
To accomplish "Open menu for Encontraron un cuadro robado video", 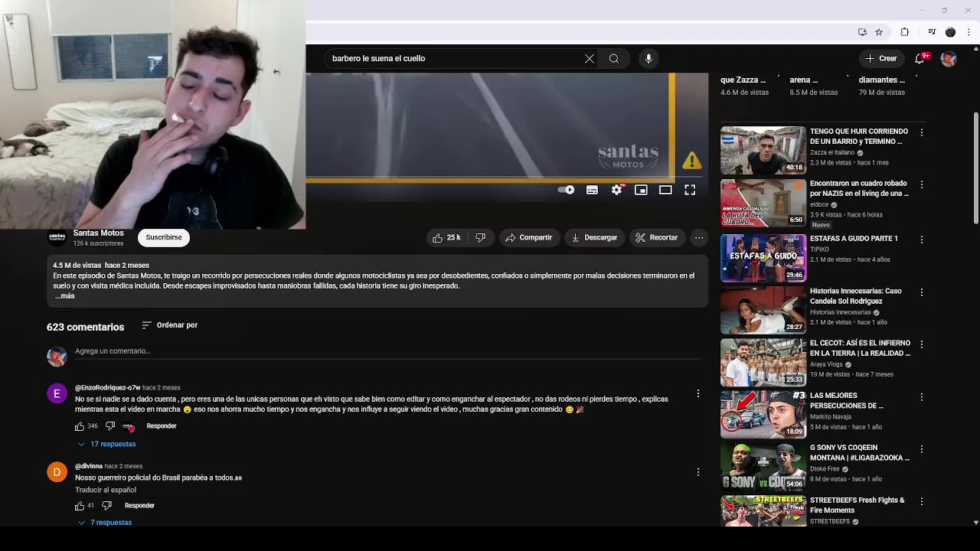I will [922, 184].
